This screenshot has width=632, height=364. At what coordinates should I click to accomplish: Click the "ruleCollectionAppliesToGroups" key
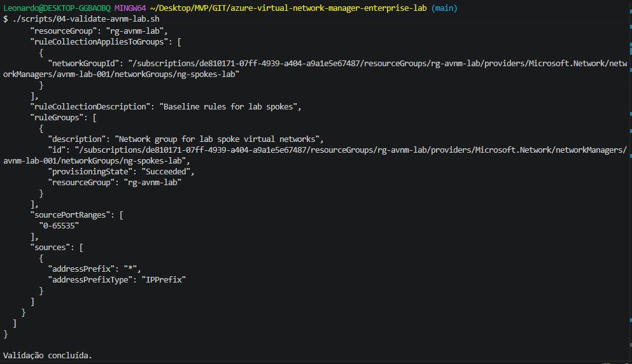click(x=99, y=42)
